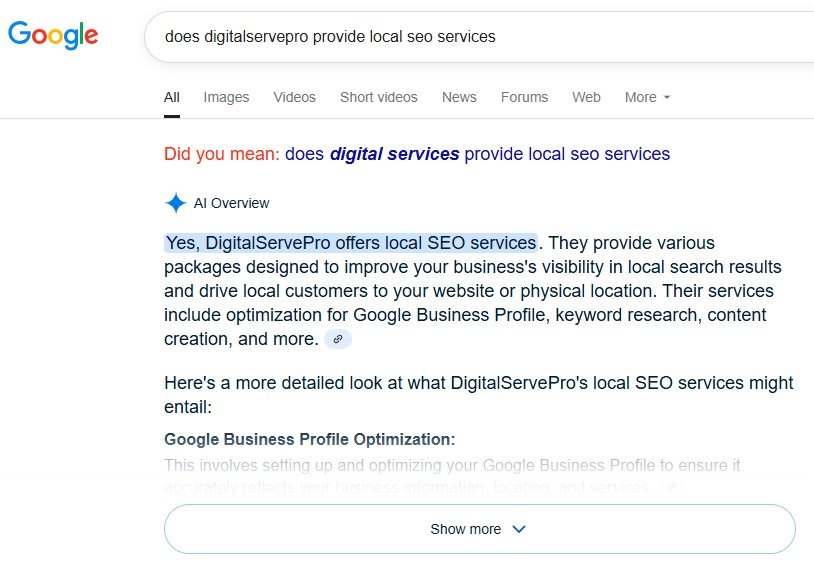This screenshot has width=814, height=568.
Task: Switch to the Images tab
Action: [x=226, y=97]
